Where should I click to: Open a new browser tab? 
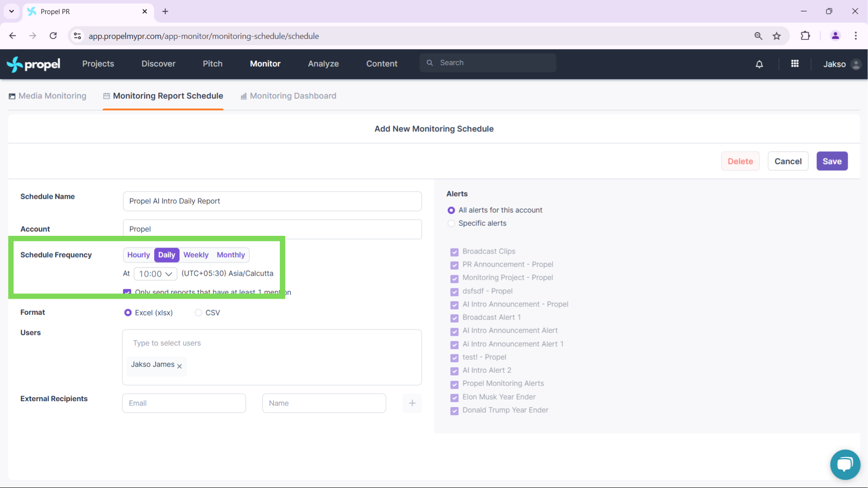coord(165,11)
